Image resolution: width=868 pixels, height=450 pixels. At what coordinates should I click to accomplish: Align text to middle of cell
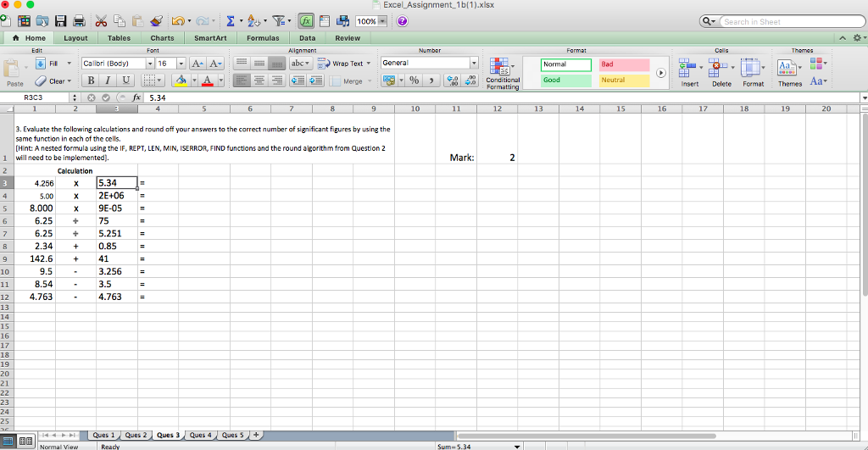(259, 63)
